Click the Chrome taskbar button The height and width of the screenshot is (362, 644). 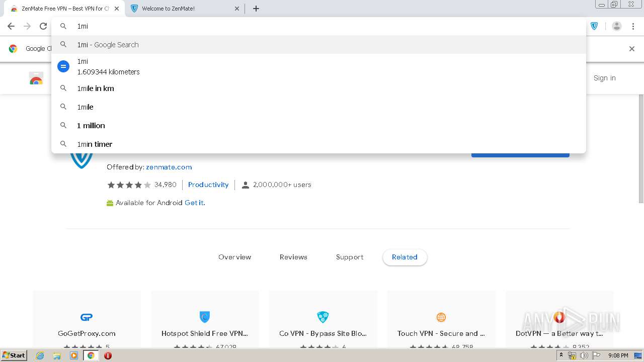[91, 355]
